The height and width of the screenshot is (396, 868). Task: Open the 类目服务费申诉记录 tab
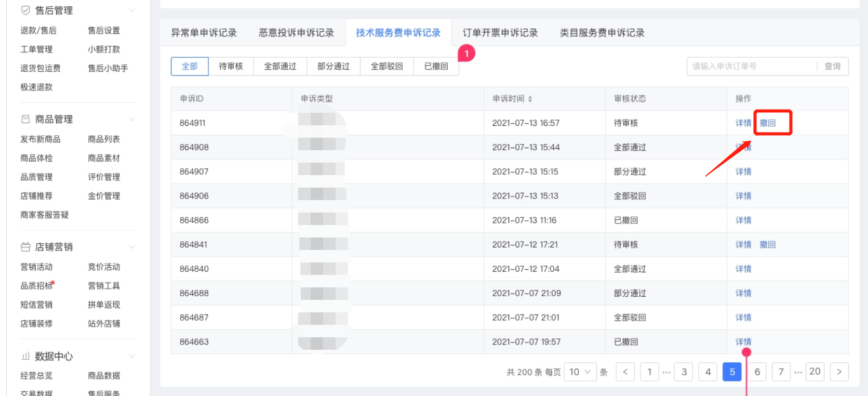click(602, 33)
